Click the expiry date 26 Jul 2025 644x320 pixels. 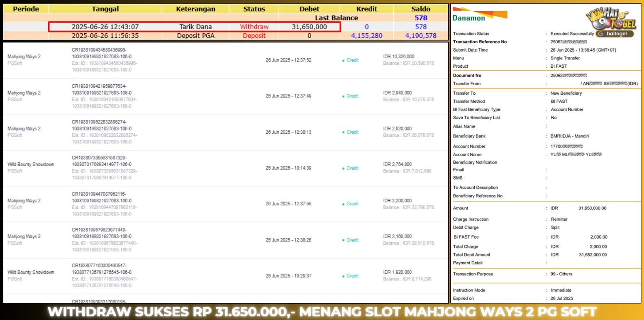point(562,298)
